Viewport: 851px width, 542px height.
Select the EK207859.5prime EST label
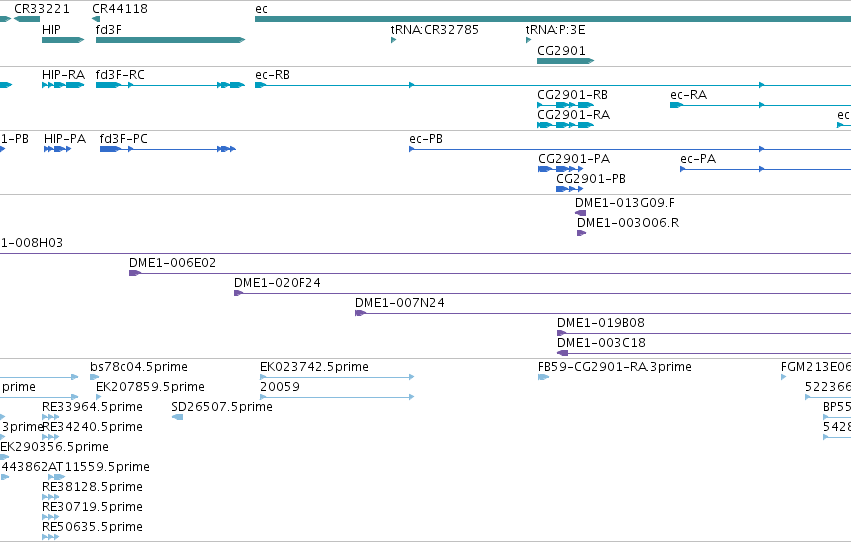(x=150, y=387)
